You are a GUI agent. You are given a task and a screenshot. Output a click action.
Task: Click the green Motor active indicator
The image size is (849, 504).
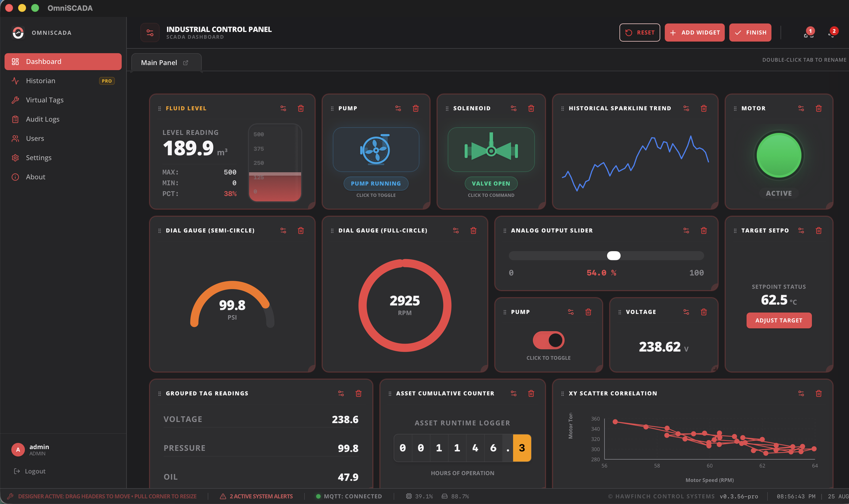coord(779,155)
